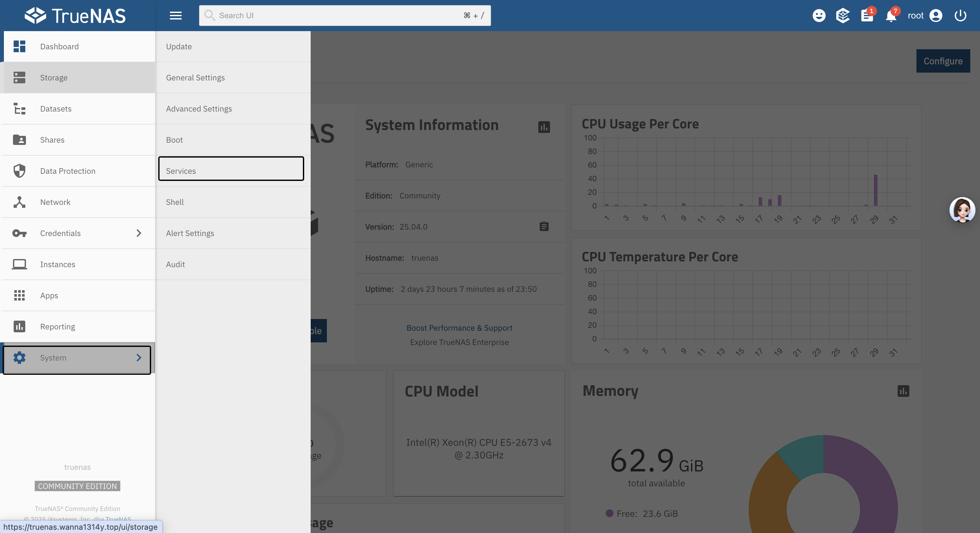Open System Information reports icon
The height and width of the screenshot is (533, 980).
[x=544, y=127]
